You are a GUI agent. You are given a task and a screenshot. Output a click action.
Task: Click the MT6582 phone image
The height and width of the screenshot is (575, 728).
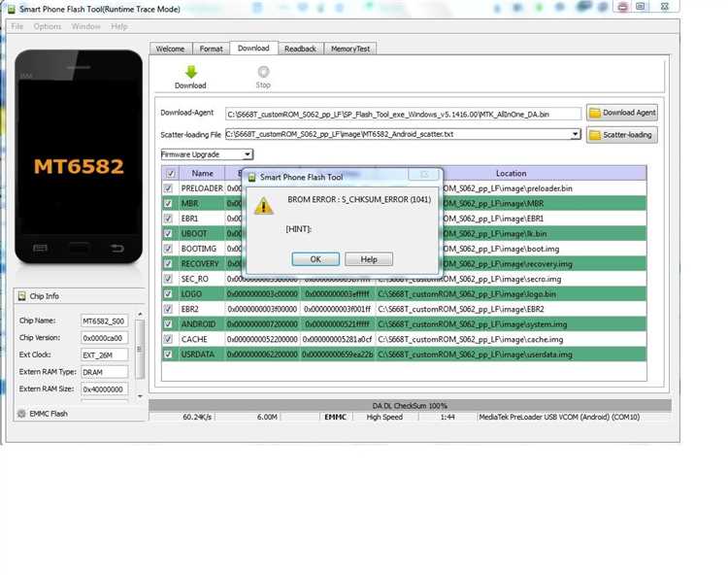79,157
